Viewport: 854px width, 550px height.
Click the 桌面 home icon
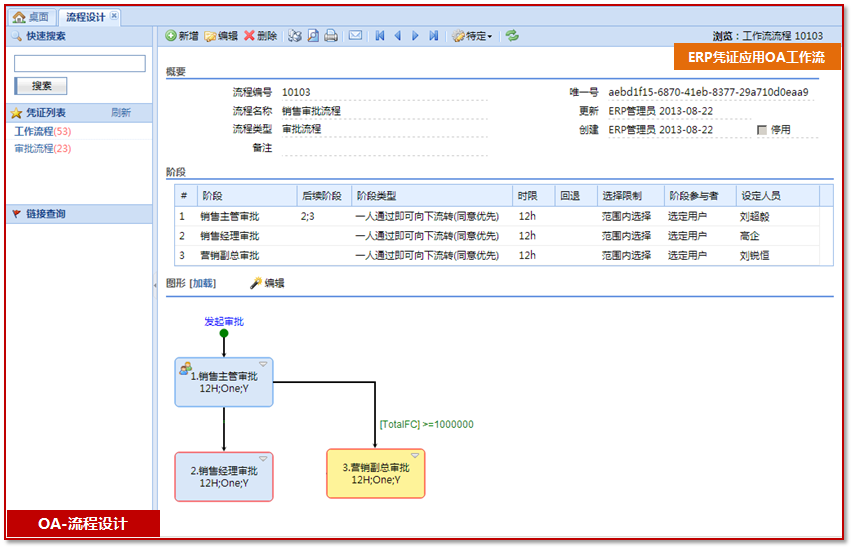[19, 17]
